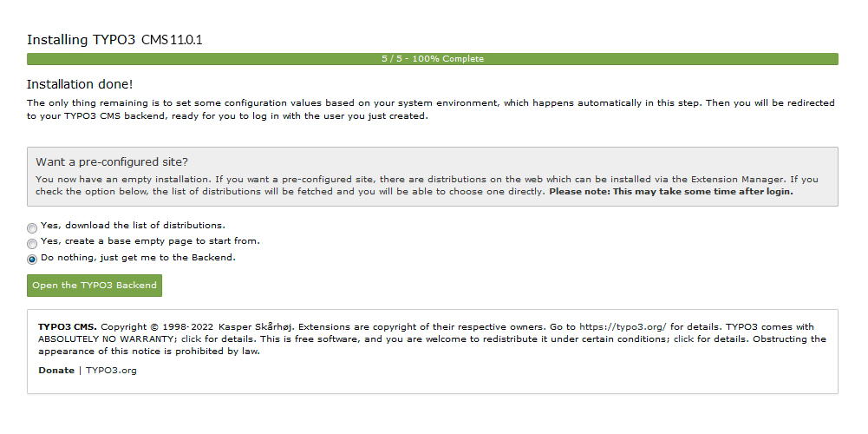Screen dimensions: 868x434
Task: Click the bold 'Please note' warning text
Action: (x=671, y=192)
